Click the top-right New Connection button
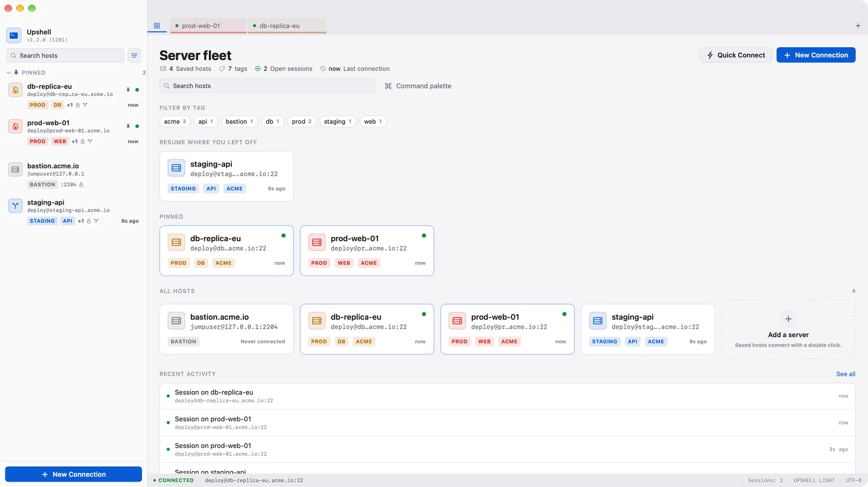Viewport: 868px width, 487px height. click(x=816, y=55)
